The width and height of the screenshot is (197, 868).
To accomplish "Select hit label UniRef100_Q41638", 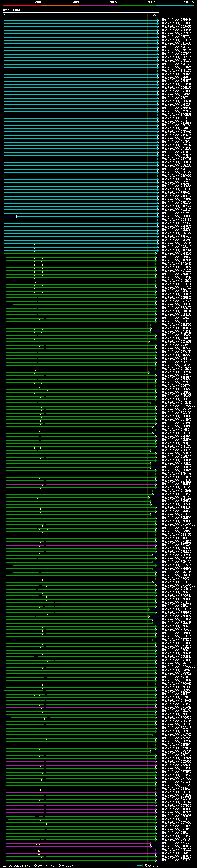I will coord(177,43).
